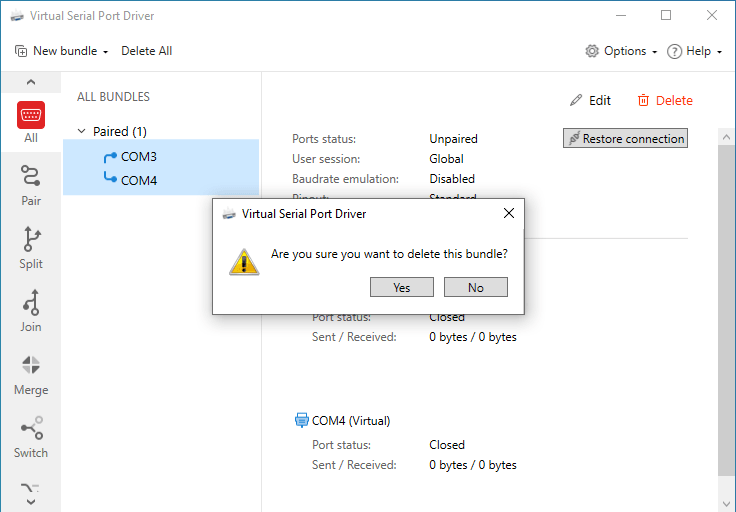Cancel deletion with the No button
The height and width of the screenshot is (512, 736).
pyautogui.click(x=475, y=287)
